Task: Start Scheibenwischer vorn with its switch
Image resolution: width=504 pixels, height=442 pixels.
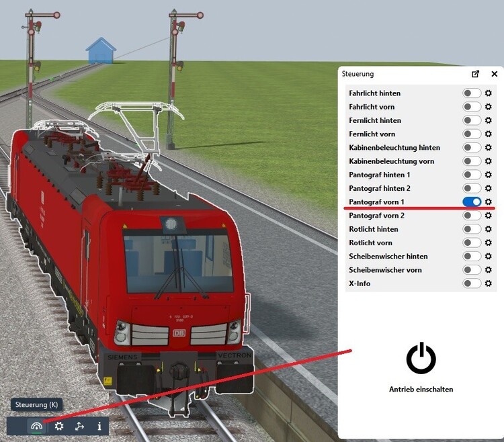Action: click(x=472, y=270)
